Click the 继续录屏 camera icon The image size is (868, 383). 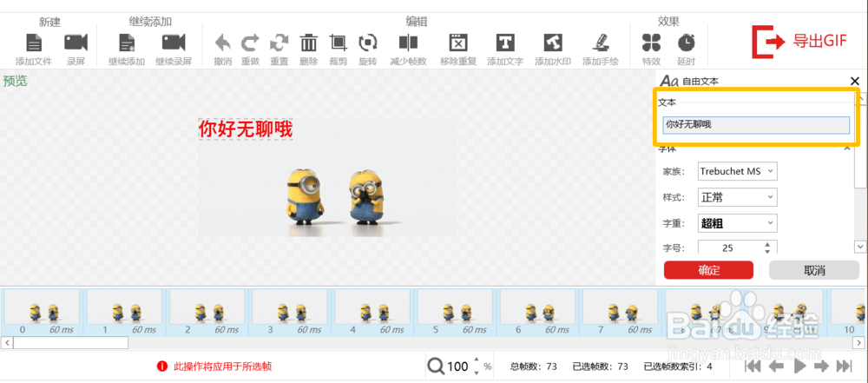[x=174, y=43]
